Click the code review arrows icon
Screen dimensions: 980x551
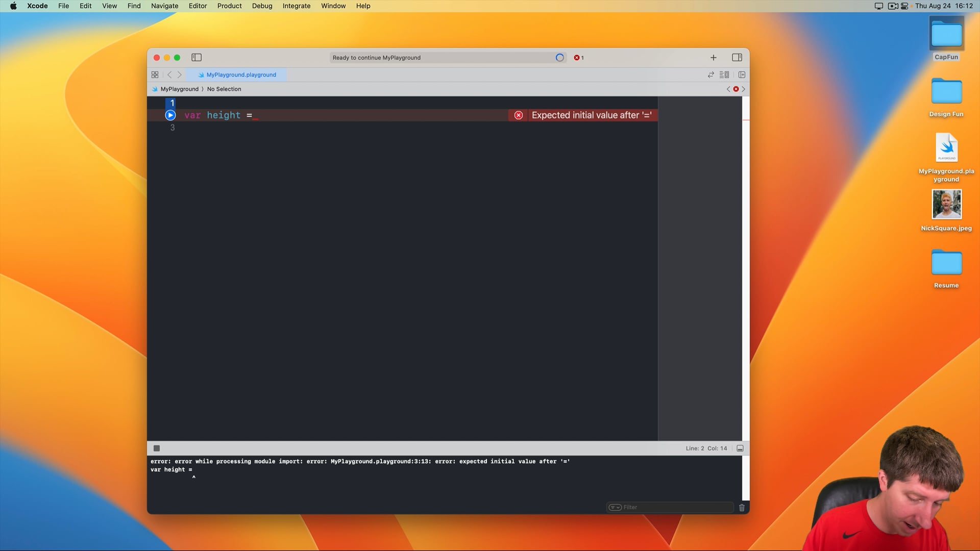pos(710,74)
